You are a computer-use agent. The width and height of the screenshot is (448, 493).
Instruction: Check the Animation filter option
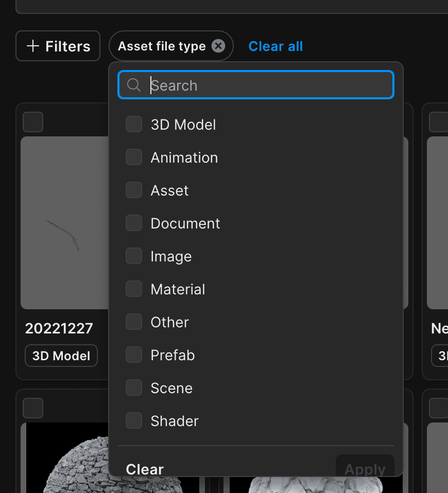coord(133,157)
